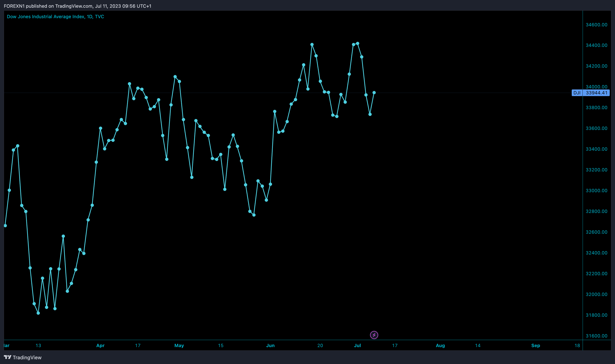
Task: Click the 15 date label on time axis
Action: (x=221, y=345)
